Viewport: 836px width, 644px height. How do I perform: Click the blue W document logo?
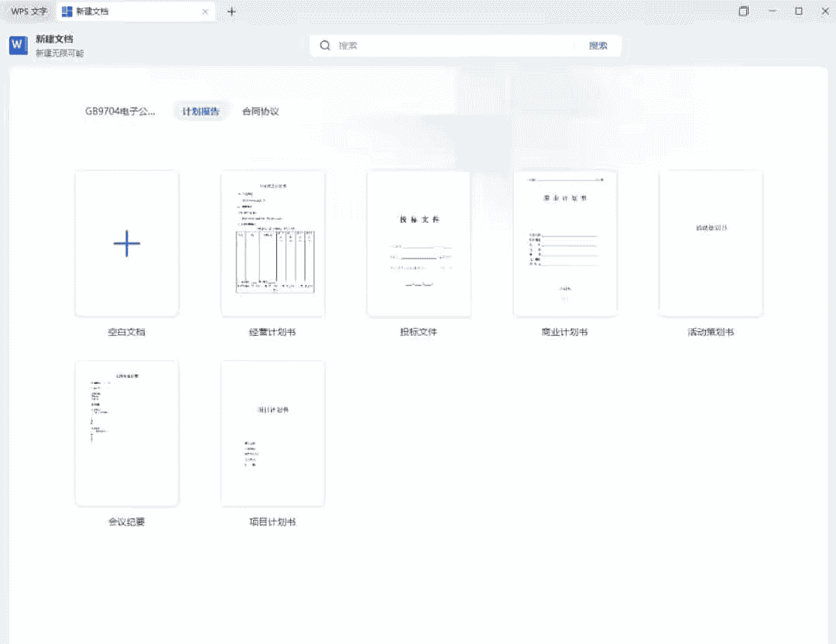19,46
